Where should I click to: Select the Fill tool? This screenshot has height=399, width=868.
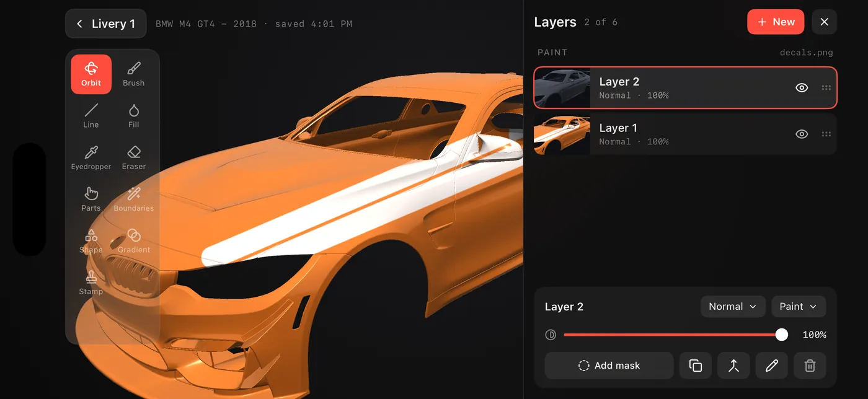(x=133, y=116)
